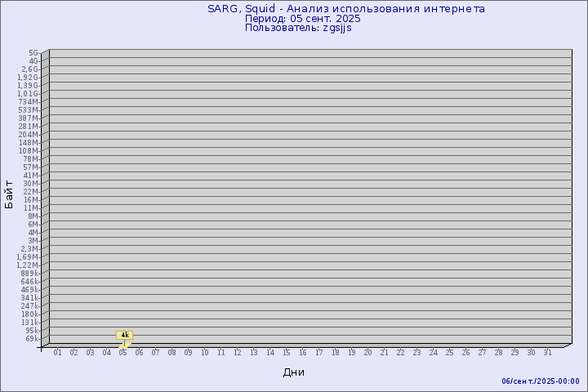Click the timestamp '06/сент./2025-00:00'
This screenshot has height=392, width=588.
click(x=540, y=381)
